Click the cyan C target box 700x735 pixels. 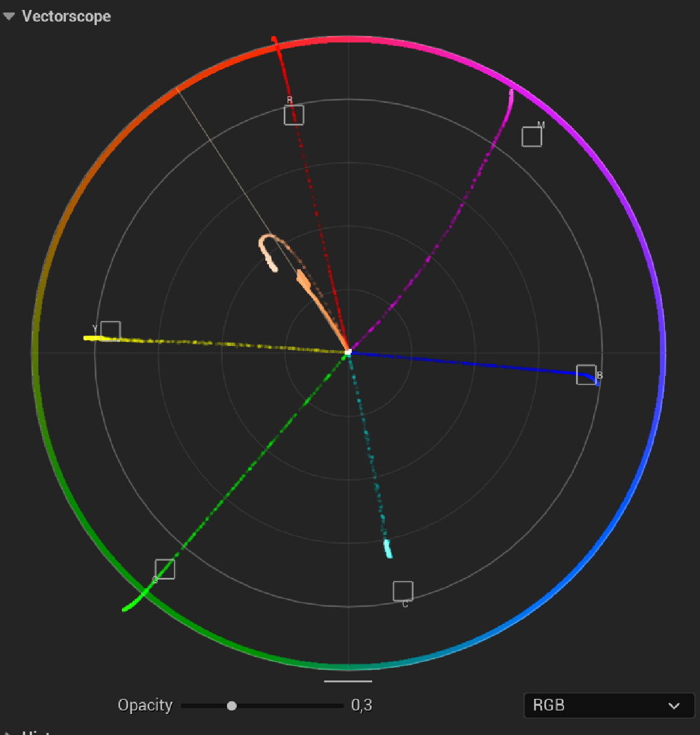pos(403,591)
